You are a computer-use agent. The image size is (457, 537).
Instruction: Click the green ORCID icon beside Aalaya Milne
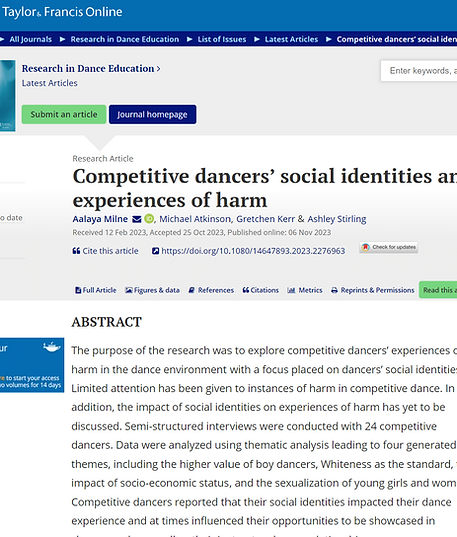click(149, 218)
